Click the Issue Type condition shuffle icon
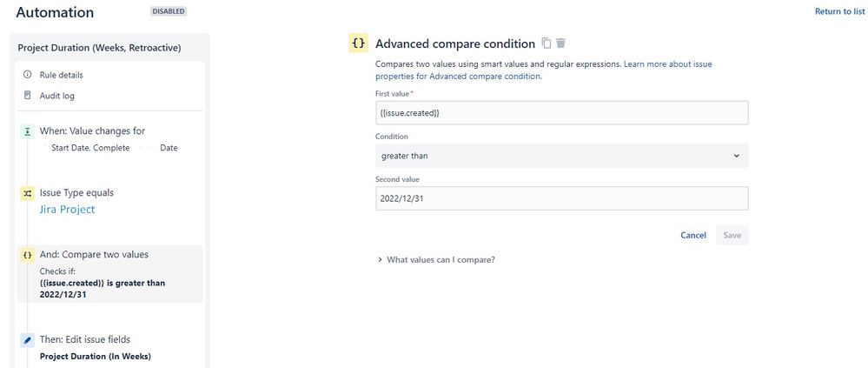The height and width of the screenshot is (368, 868). pos(28,193)
